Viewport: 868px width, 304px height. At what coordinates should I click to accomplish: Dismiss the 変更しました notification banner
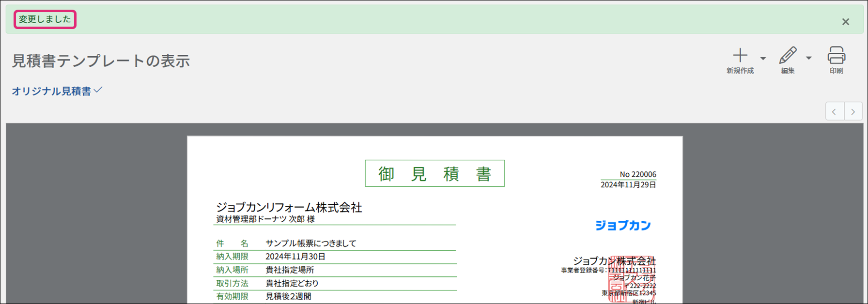pos(845,22)
